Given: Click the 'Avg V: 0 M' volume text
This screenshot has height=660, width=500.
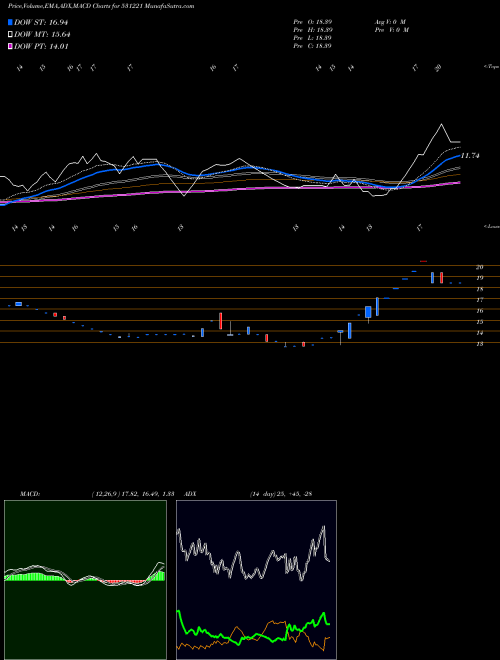Looking at the screenshot, I should (x=390, y=21).
